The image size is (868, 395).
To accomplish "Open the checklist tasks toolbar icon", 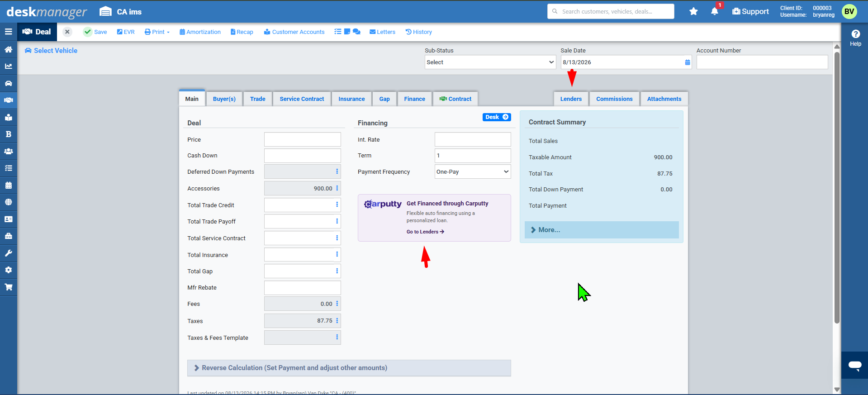I will point(338,32).
